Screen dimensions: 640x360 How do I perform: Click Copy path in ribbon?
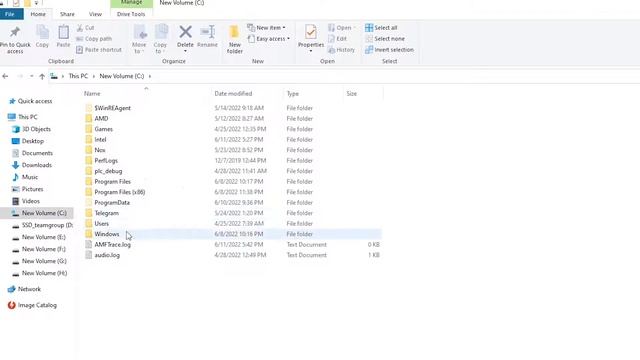pos(94,39)
